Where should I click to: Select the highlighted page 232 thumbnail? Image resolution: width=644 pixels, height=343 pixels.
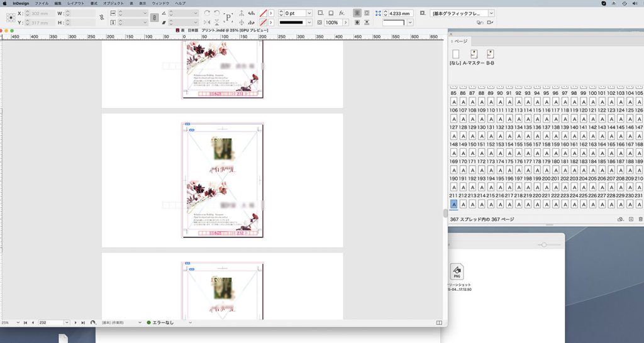pos(454,204)
